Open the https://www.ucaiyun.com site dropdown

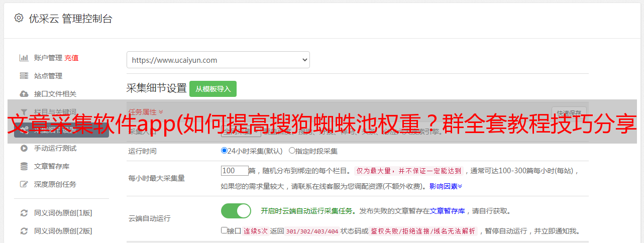(218, 60)
